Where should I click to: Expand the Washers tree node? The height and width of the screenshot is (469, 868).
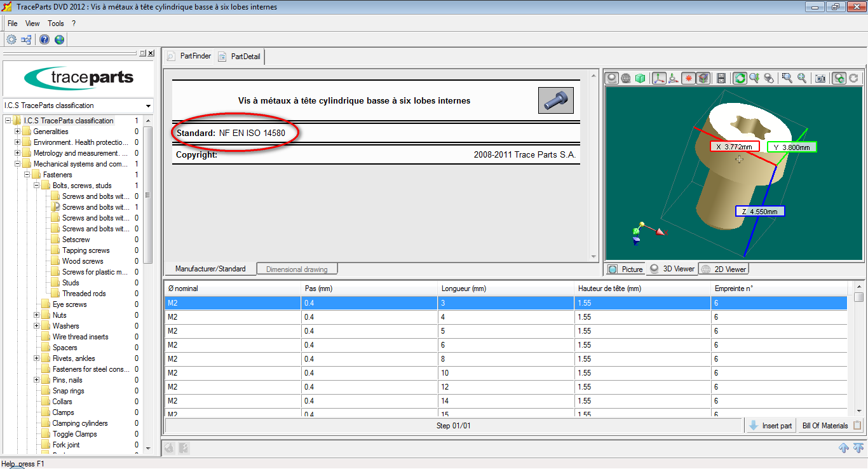pyautogui.click(x=36, y=326)
